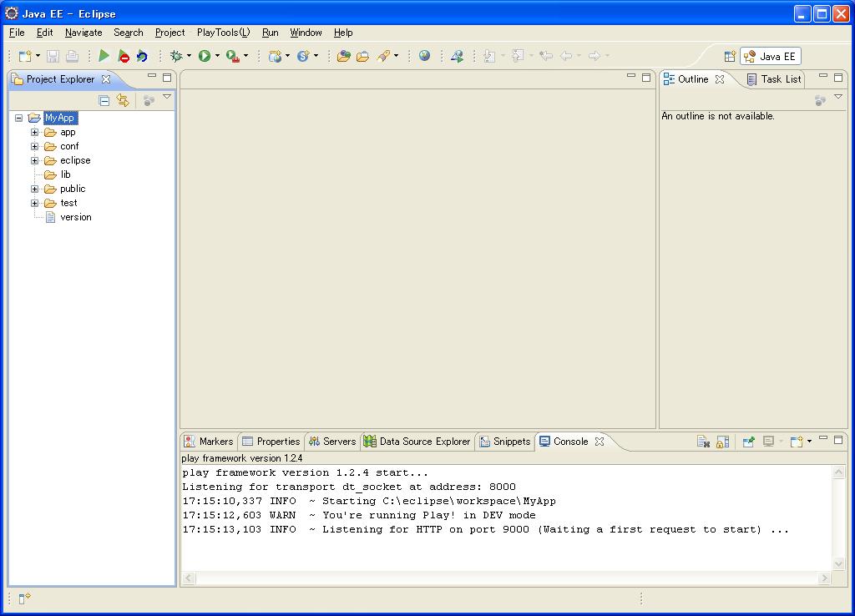Switch to the Properties tab

[x=271, y=442]
